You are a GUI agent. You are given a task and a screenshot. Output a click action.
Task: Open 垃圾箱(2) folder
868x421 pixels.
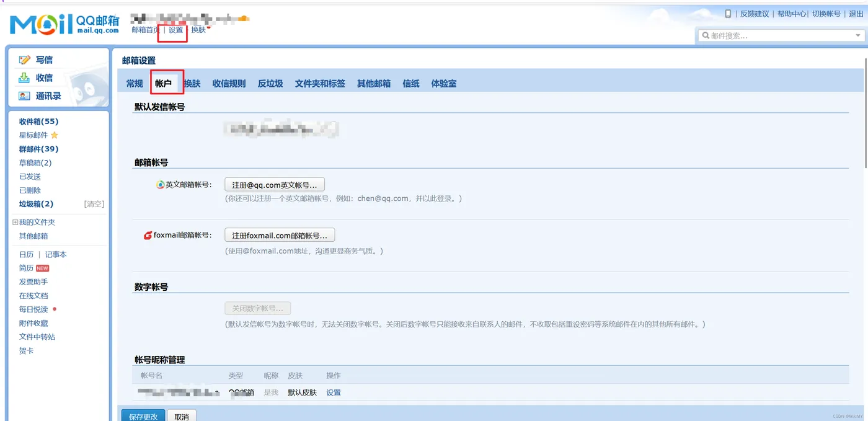(36, 204)
